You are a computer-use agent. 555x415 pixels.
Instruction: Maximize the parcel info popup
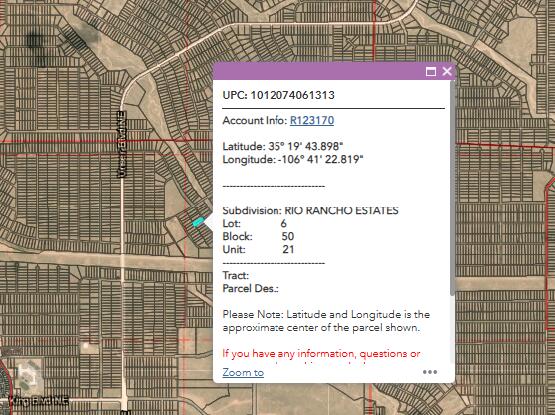(431, 72)
